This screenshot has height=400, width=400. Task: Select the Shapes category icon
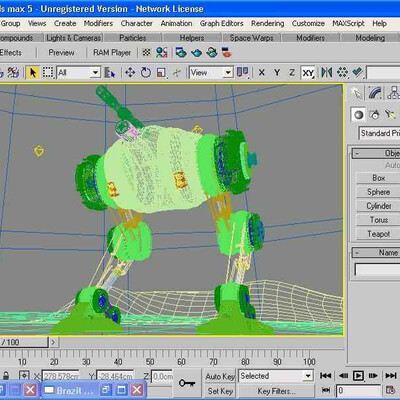click(x=374, y=115)
